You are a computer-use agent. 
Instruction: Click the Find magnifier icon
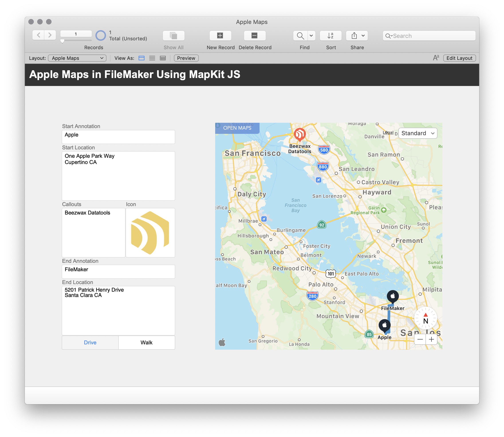coord(300,36)
